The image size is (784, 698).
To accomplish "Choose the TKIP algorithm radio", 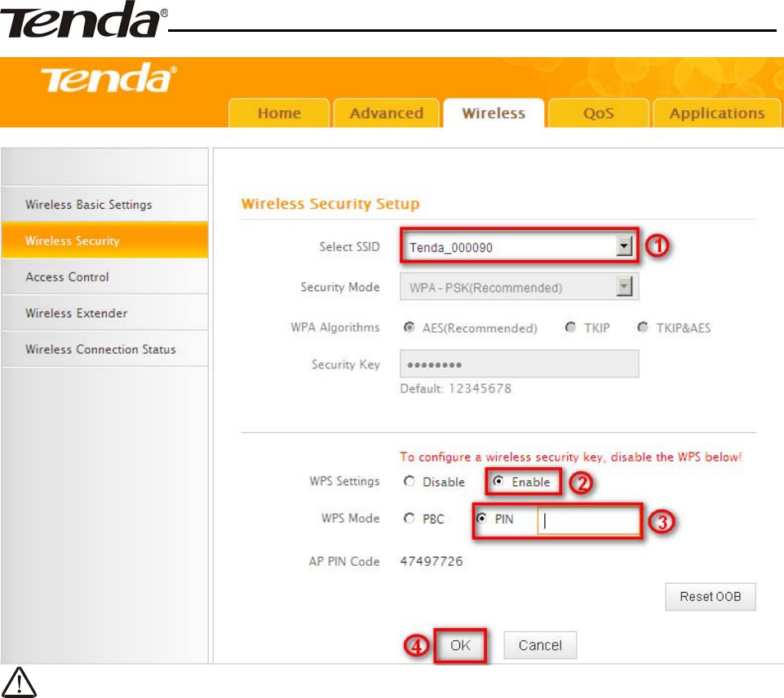I will pos(570,327).
